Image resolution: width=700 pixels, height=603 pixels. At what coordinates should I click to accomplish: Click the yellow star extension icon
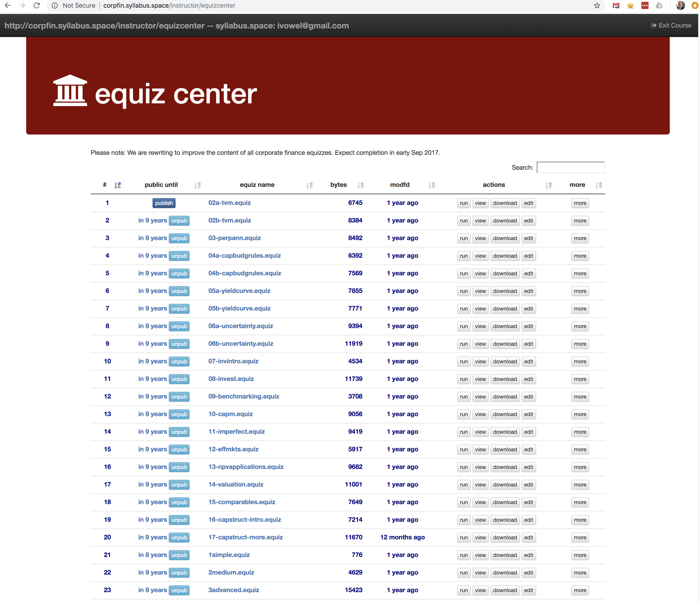tap(630, 5)
